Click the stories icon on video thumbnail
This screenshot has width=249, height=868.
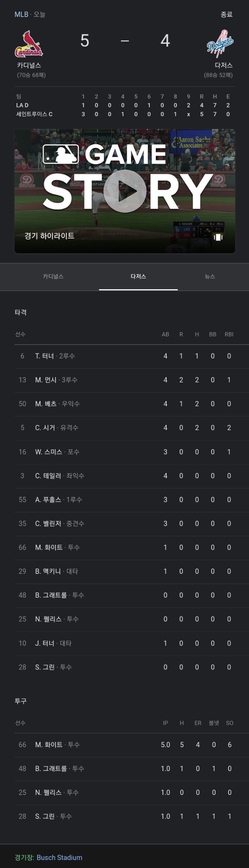pos(218,237)
